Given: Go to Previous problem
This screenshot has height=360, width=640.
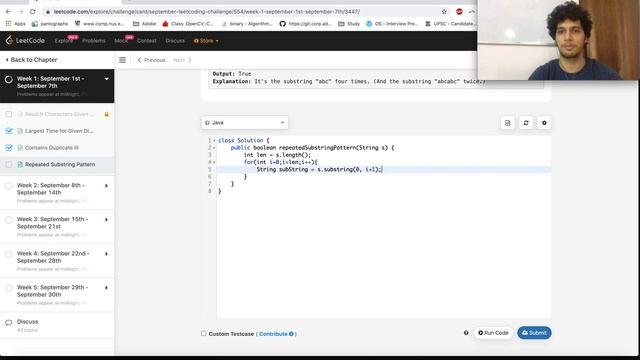Looking at the screenshot, I should coord(151,60).
